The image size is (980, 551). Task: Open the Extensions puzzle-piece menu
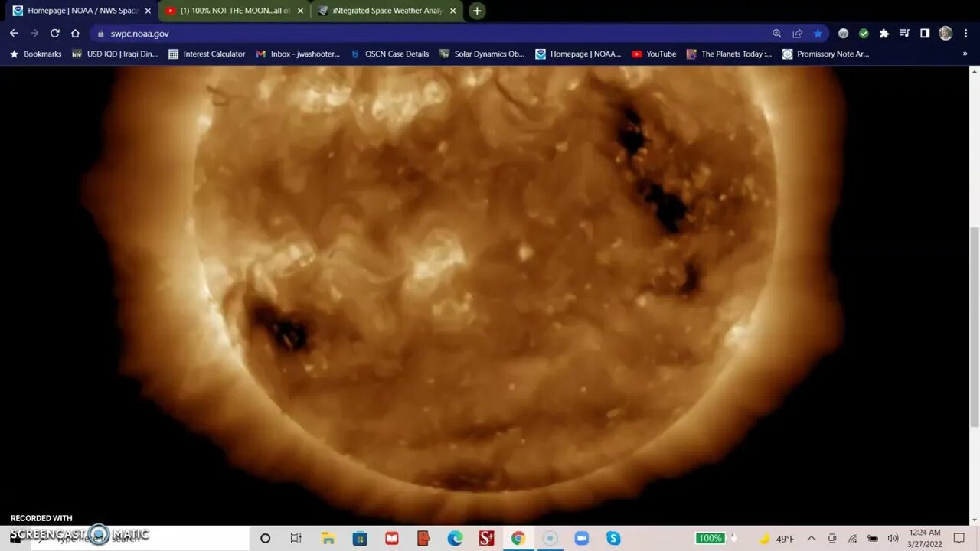tap(884, 34)
